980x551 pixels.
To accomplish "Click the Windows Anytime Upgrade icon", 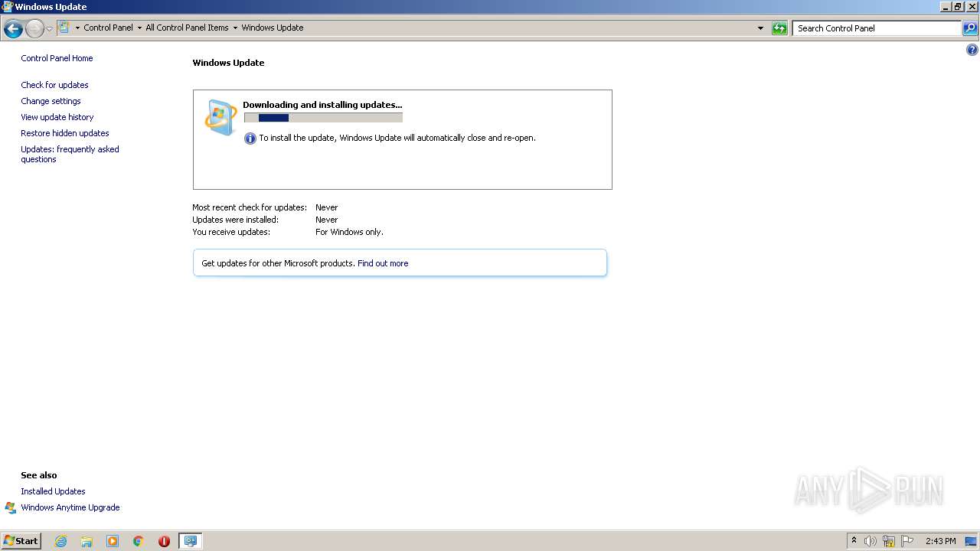I will click(x=11, y=507).
